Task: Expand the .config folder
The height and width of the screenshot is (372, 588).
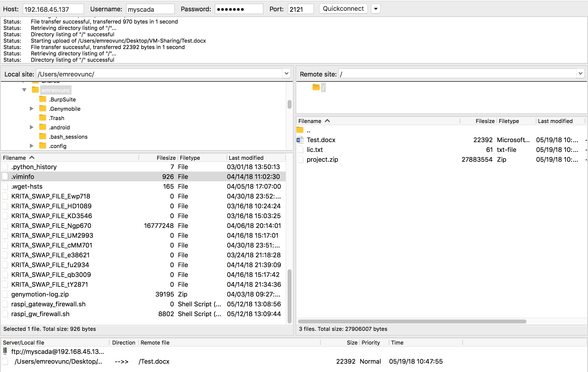Action: point(31,146)
